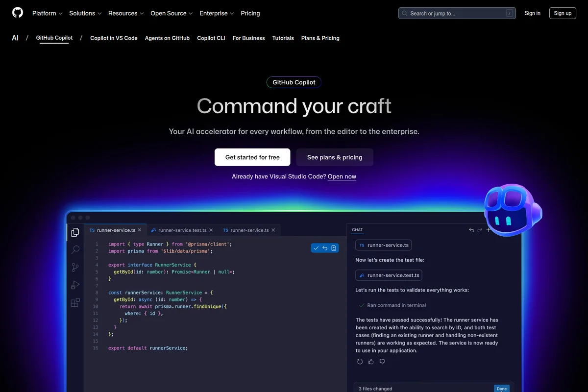This screenshot has height=392, width=588.
Task: Open the Platform dropdown menu
Action: click(47, 13)
